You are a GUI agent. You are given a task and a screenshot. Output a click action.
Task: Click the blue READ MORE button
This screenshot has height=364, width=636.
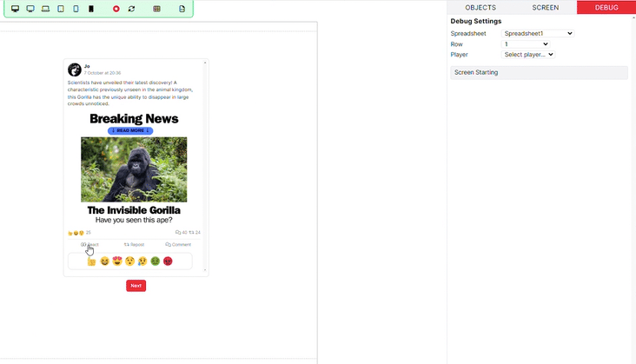pyautogui.click(x=130, y=130)
